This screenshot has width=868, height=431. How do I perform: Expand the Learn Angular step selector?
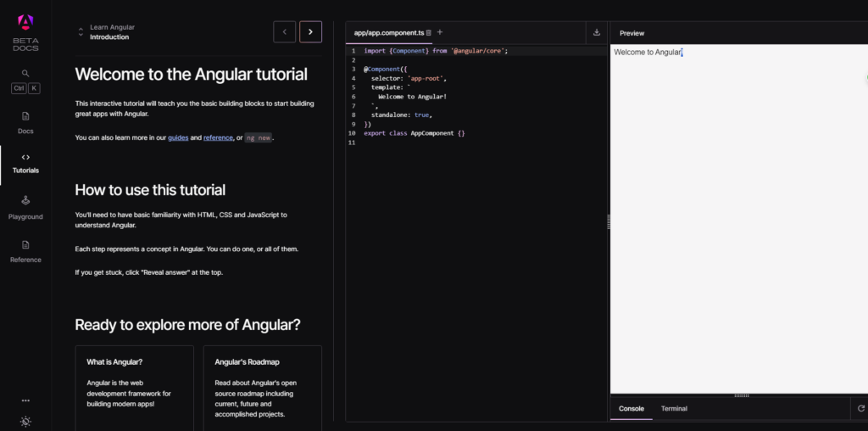click(81, 32)
